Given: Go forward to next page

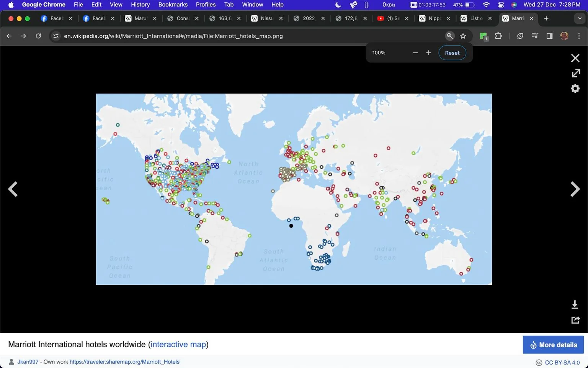Looking at the screenshot, I should 24,36.
